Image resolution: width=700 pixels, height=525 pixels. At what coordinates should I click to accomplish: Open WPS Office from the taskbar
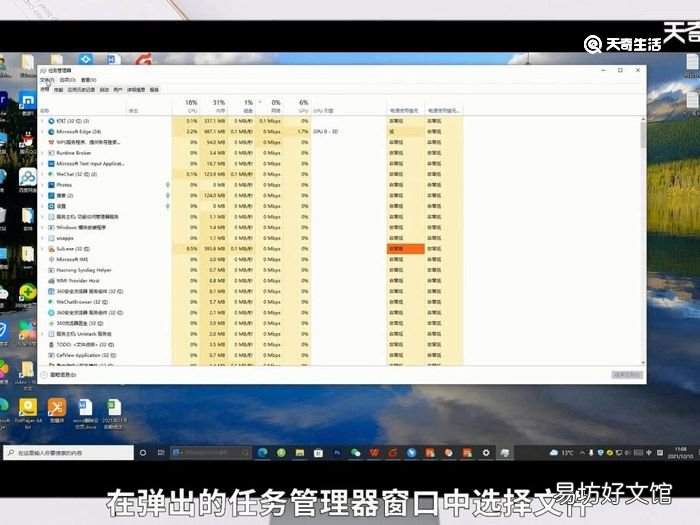point(374,453)
